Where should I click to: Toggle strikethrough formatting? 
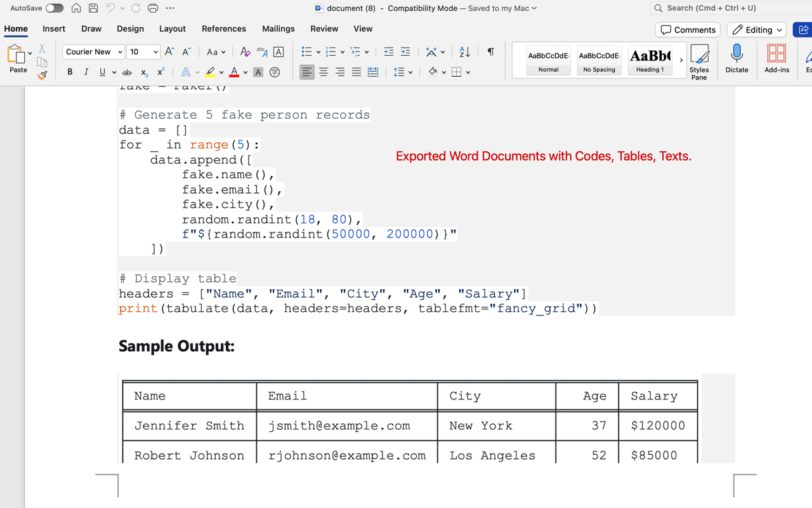point(127,72)
